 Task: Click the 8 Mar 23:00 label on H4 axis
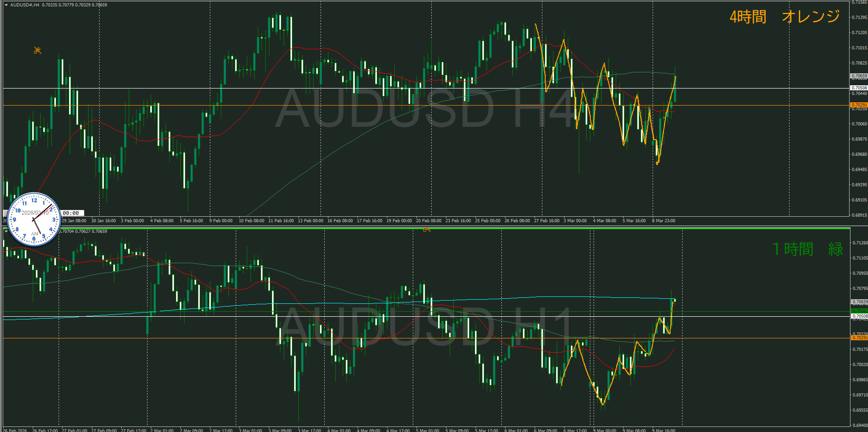[663, 221]
